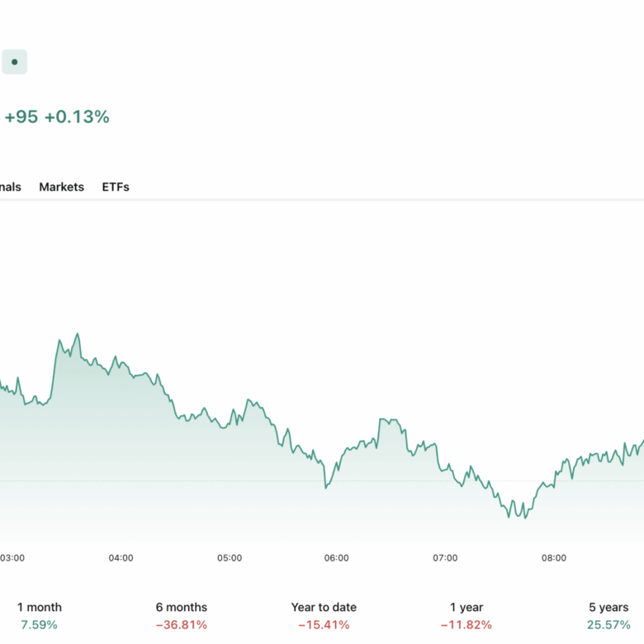Screen dimensions: 644x644
Task: Click the 08:00 time axis label
Action: [x=553, y=558]
